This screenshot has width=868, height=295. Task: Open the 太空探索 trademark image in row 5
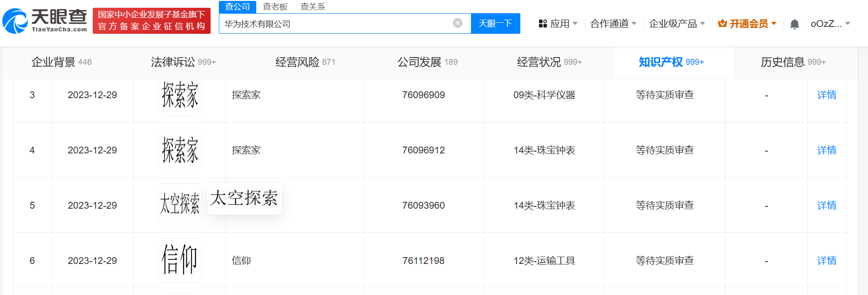point(180,205)
